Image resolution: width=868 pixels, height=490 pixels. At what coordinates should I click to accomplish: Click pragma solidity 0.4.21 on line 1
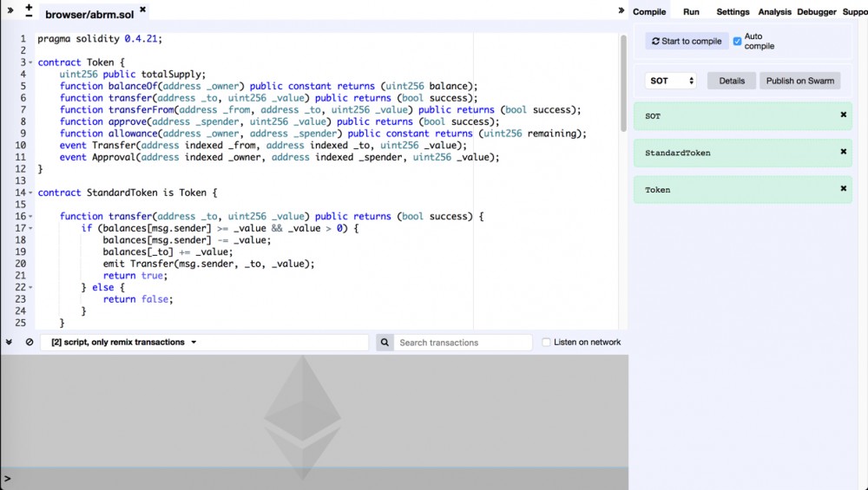(100, 39)
